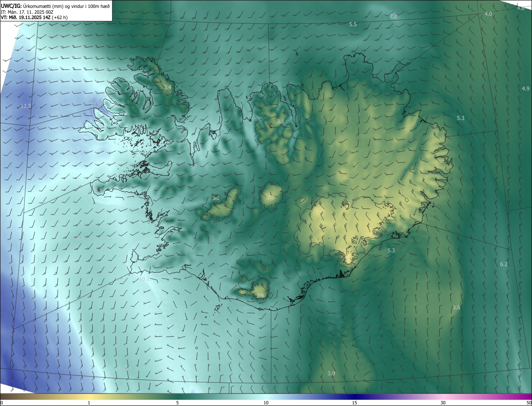Select the 30 tick on the color scale
This screenshot has width=532, height=406.
(443, 403)
